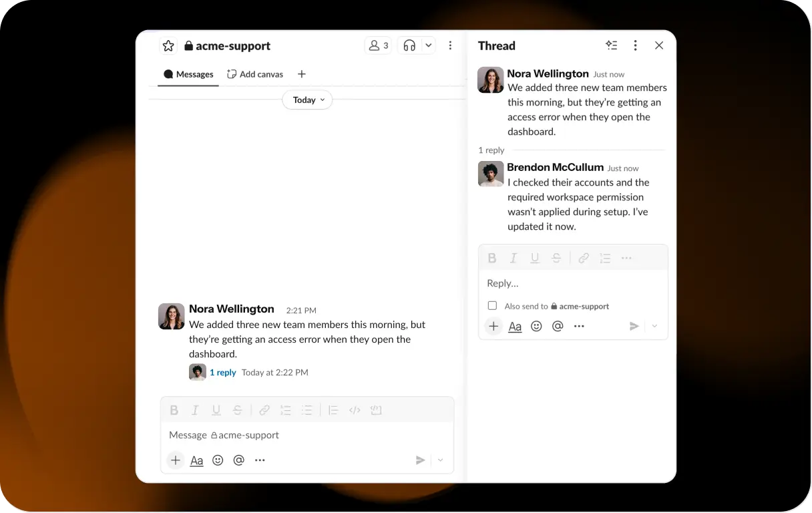
Task: Send the thread reply
Action: click(x=634, y=326)
